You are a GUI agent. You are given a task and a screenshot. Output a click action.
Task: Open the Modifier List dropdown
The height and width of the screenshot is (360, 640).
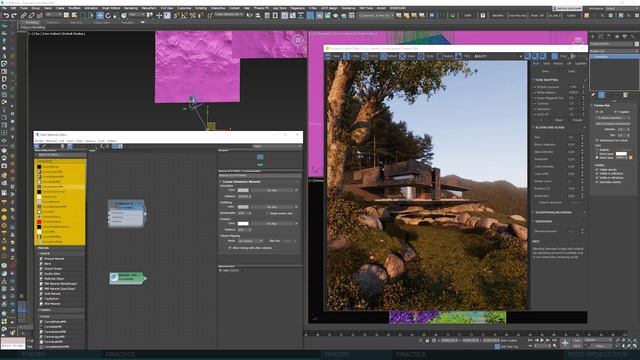pos(614,51)
